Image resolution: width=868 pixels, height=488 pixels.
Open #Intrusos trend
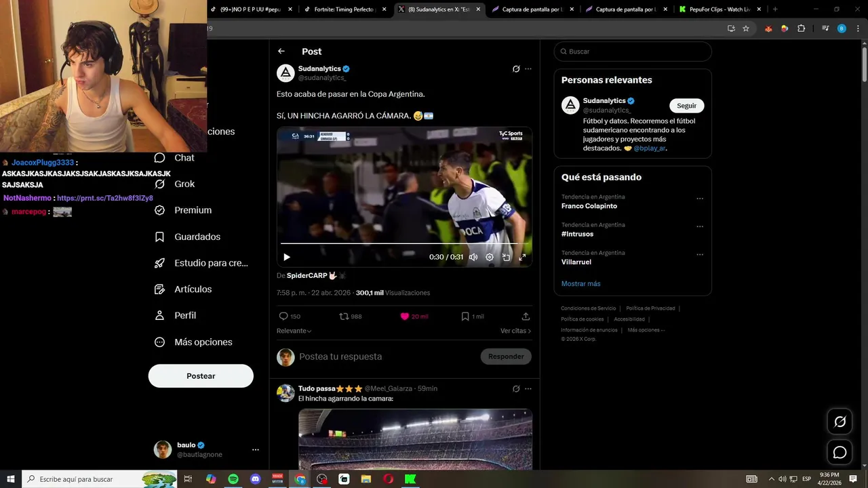577,234
